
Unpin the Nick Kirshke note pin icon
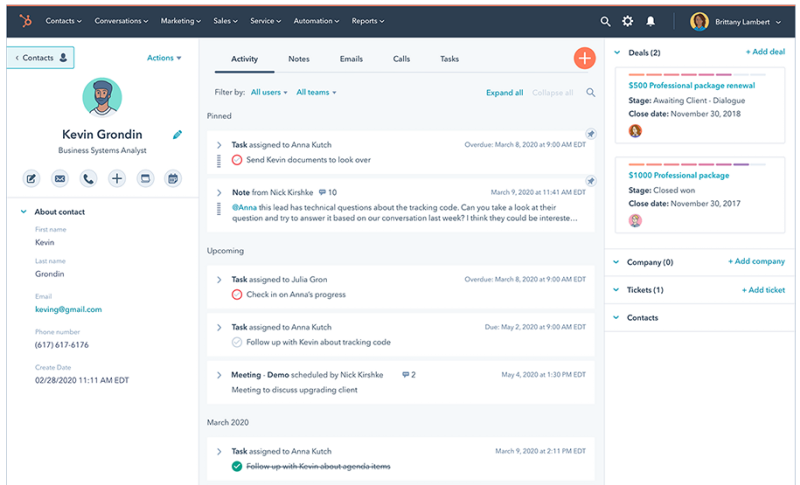pyautogui.click(x=590, y=181)
